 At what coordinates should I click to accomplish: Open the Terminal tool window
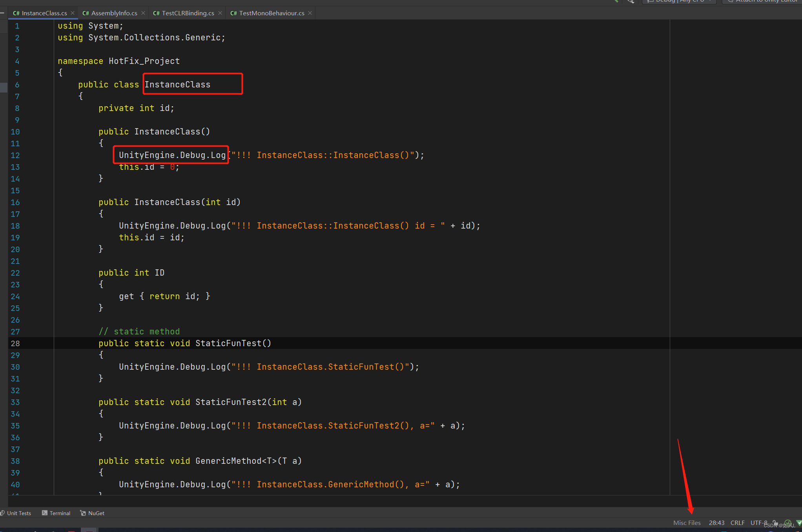coord(57,513)
